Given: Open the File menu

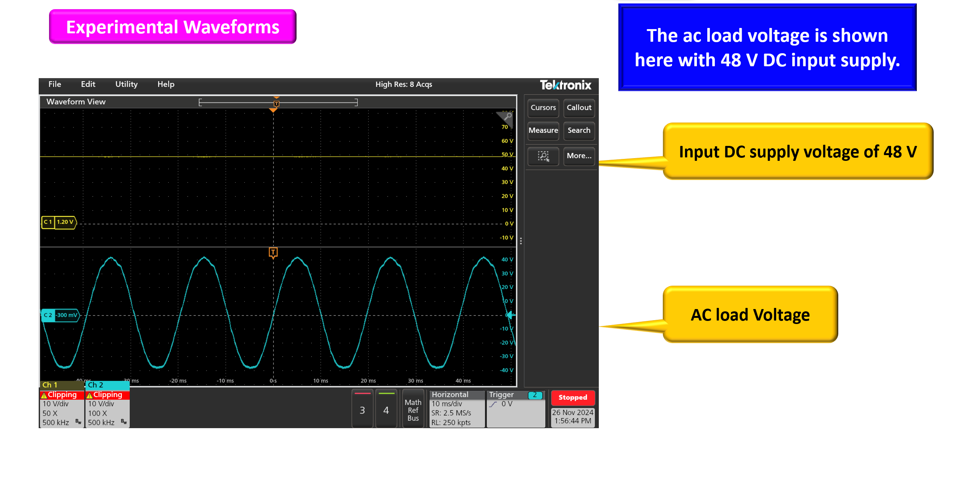Looking at the screenshot, I should 55,84.
